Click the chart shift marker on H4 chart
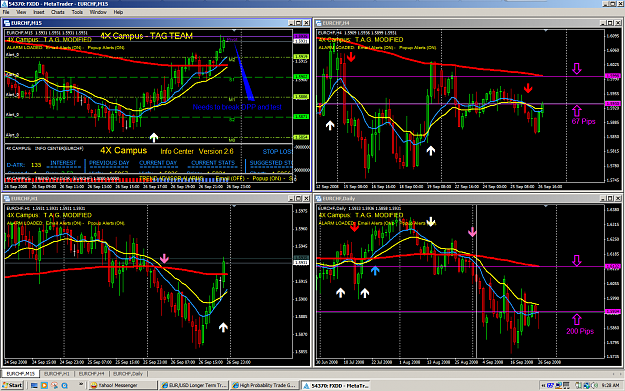The image size is (625, 391). click(x=546, y=31)
